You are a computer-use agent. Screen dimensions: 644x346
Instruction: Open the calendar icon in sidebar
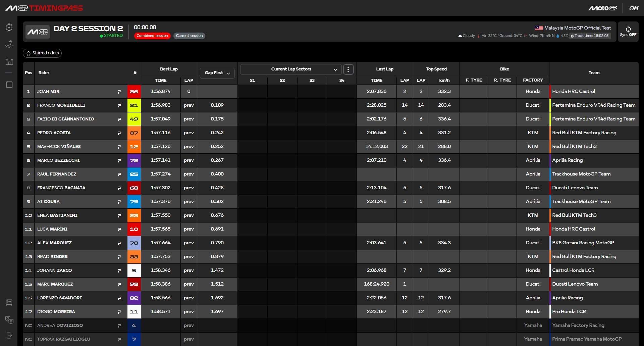(x=9, y=84)
